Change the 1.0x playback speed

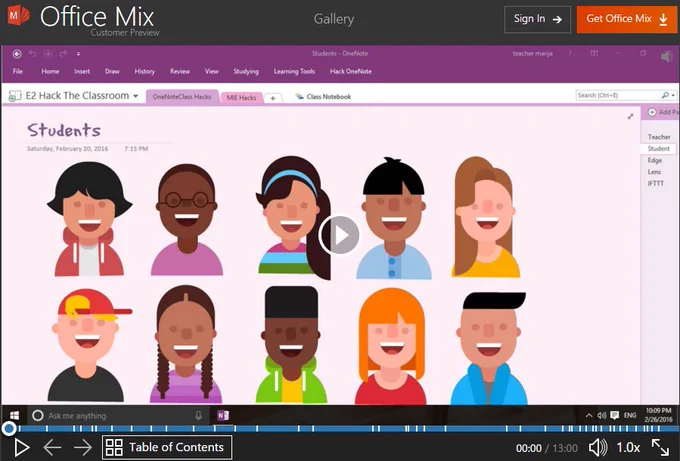pos(628,448)
